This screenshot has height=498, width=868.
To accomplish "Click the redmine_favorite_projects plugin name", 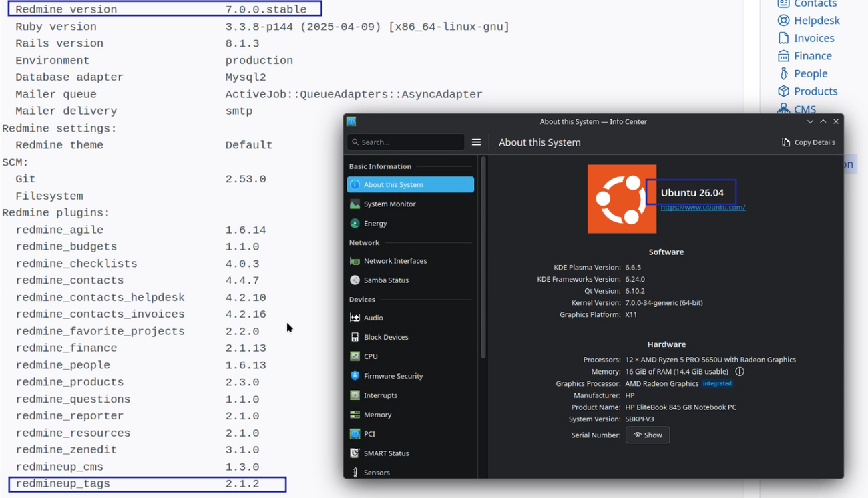I will click(100, 332).
